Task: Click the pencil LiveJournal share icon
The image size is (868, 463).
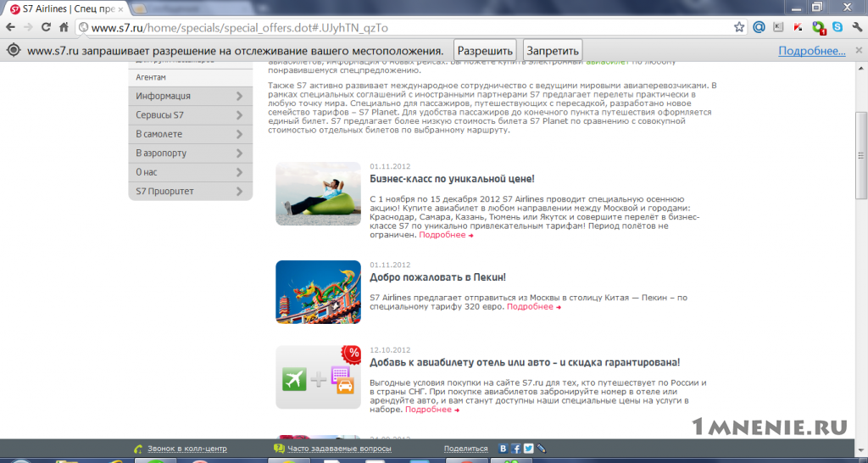Action: coord(542,449)
